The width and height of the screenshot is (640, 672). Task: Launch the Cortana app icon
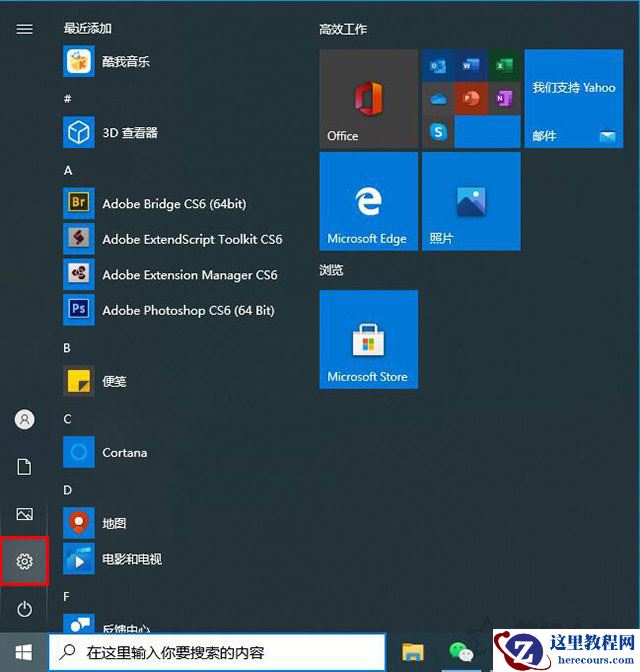coord(79,452)
